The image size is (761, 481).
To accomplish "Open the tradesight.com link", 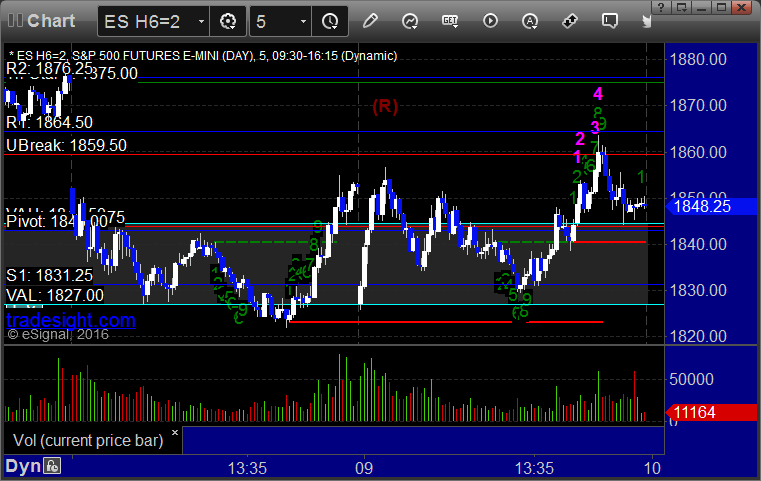I will (x=71, y=320).
